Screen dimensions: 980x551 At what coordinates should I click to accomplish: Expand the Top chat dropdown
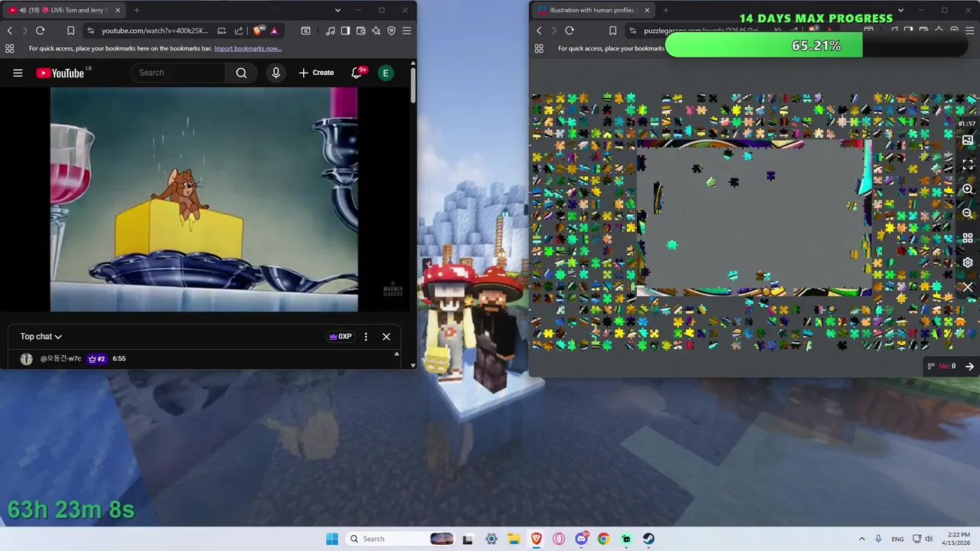point(41,337)
